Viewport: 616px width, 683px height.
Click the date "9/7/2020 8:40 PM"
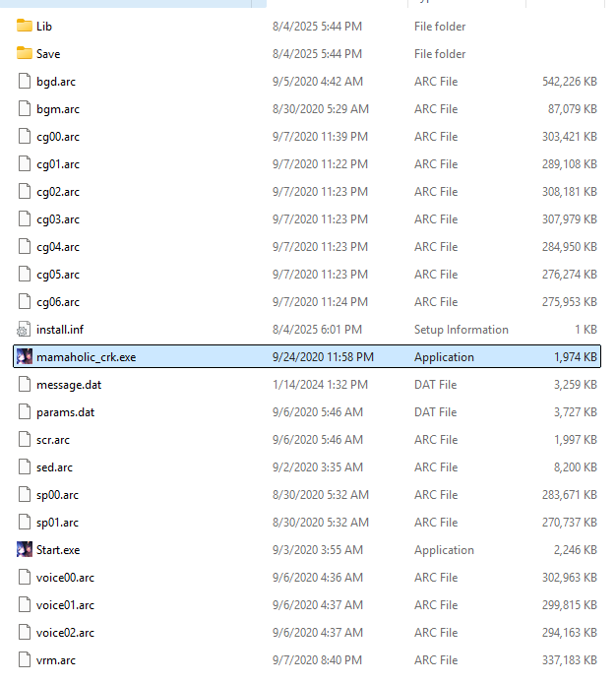317,660
